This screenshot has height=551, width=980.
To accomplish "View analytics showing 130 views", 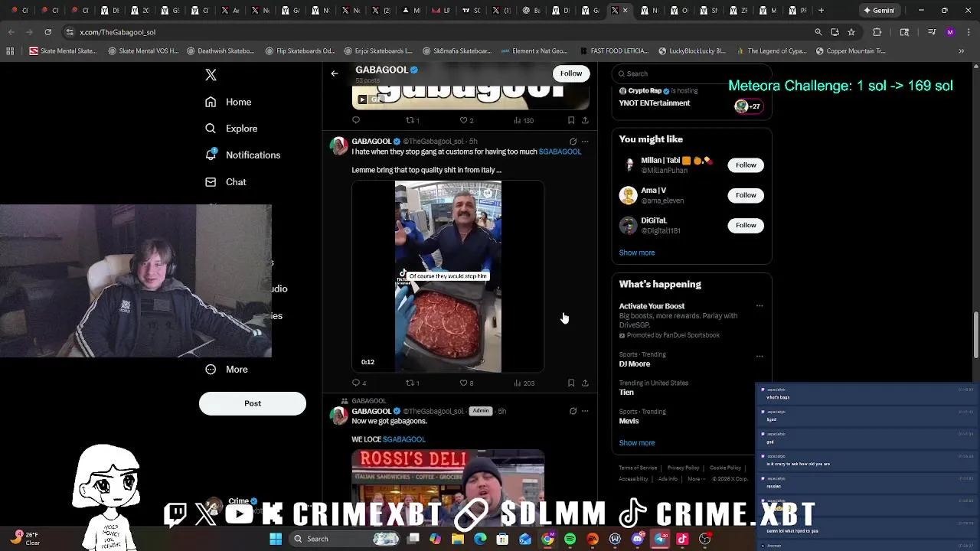I will (x=524, y=120).
